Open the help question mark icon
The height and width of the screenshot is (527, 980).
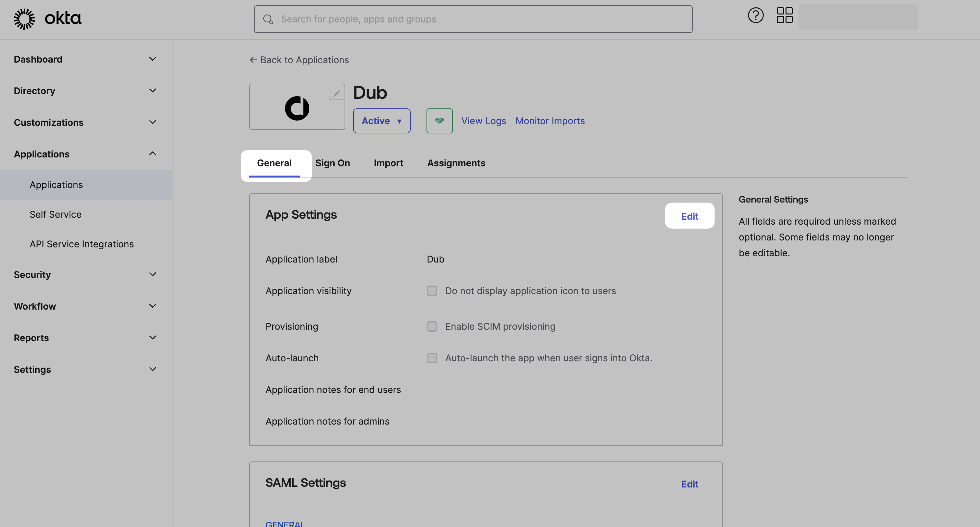[756, 15]
